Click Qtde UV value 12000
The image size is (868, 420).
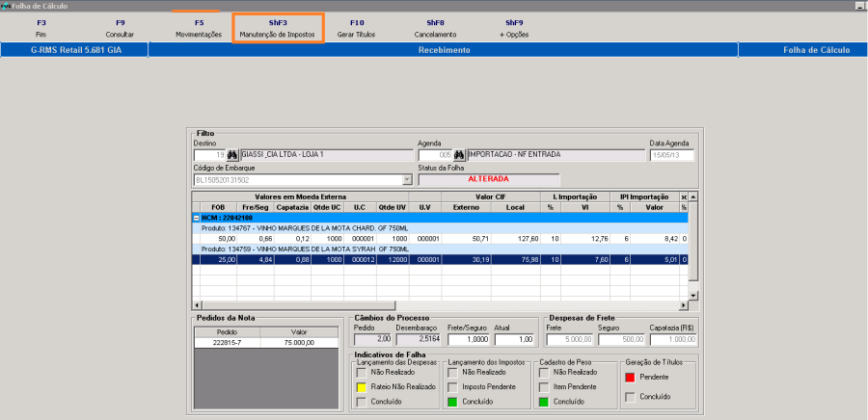(x=393, y=258)
